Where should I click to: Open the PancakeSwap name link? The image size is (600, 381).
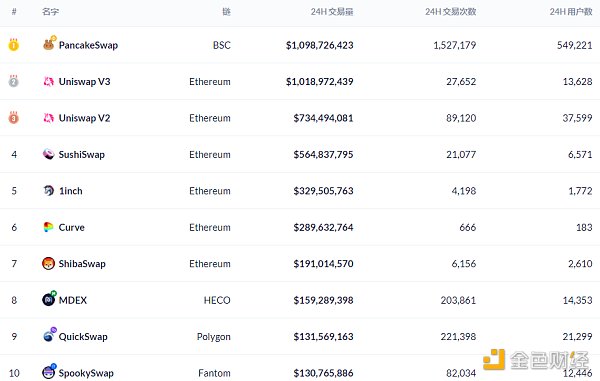pyautogui.click(x=88, y=45)
